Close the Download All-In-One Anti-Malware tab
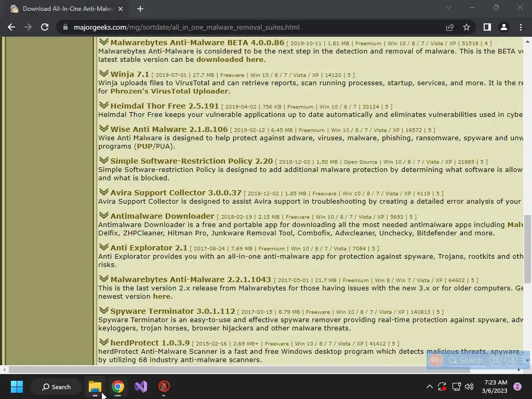Viewport: 532px width, 399px height. [x=121, y=9]
